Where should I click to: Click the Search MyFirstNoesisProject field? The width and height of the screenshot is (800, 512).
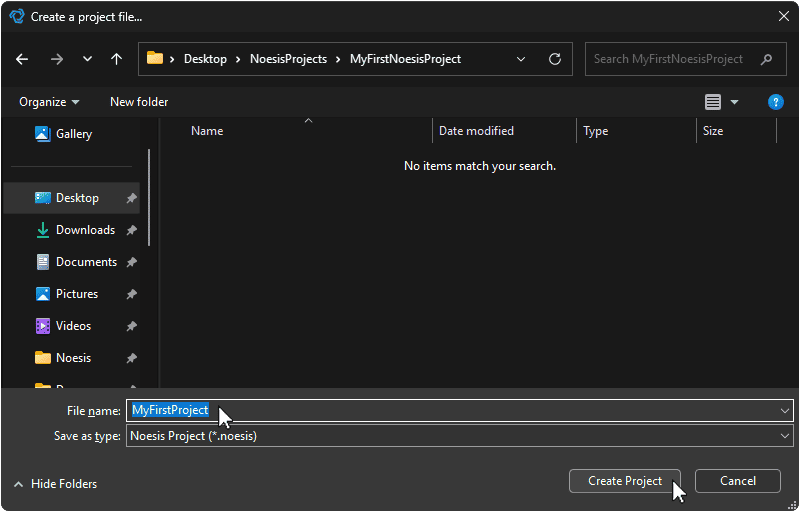coord(685,59)
